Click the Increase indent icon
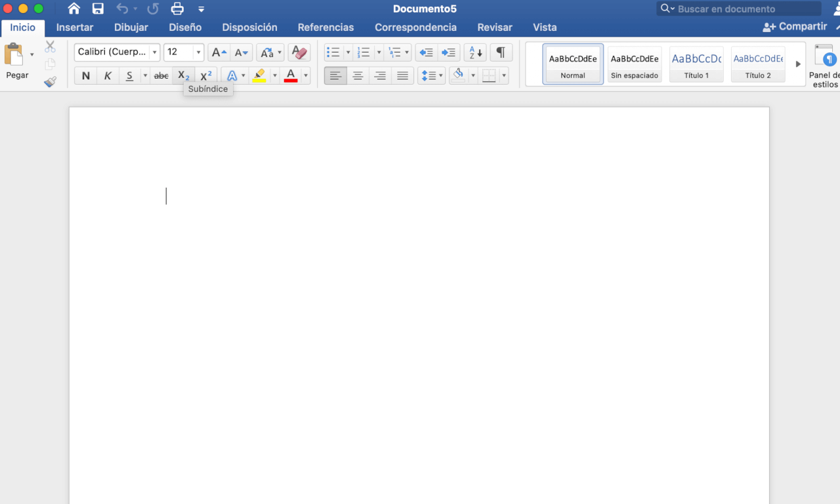Viewport: 840px width, 504px height. pos(449,52)
